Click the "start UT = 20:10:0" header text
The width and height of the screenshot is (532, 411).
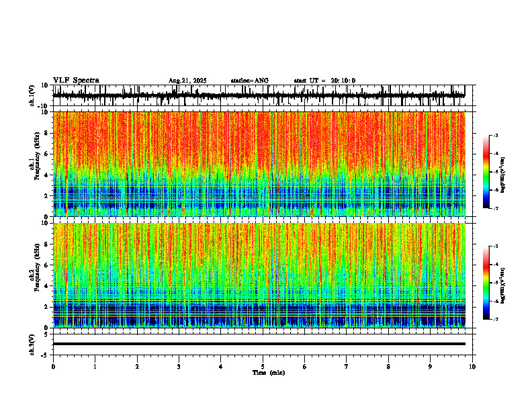(324, 81)
